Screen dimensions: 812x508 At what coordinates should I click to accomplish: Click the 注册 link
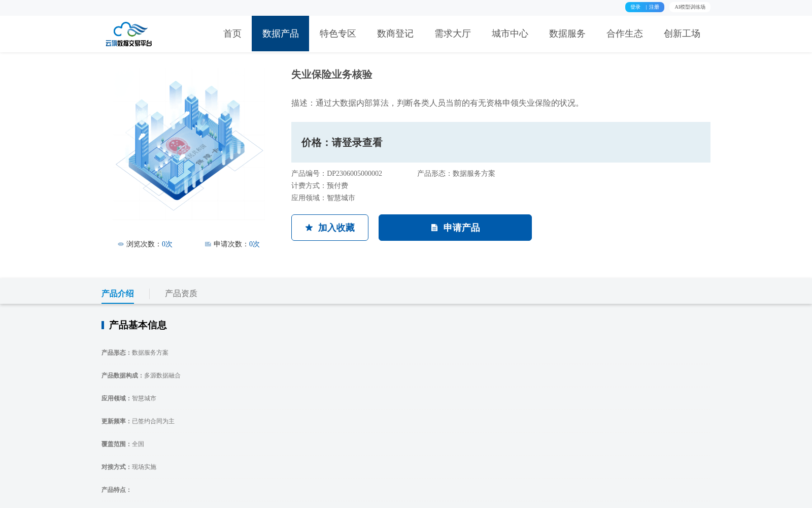tap(654, 7)
